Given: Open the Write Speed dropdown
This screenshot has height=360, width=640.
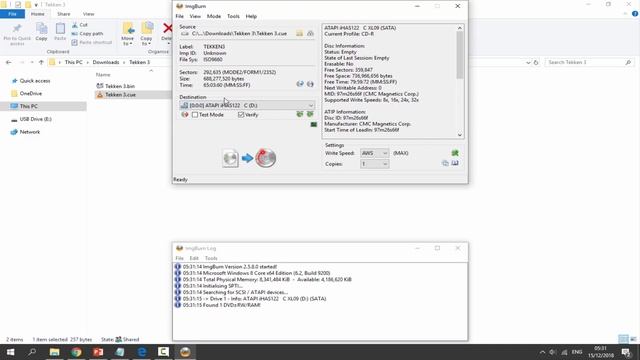Looking at the screenshot, I should [x=384, y=153].
